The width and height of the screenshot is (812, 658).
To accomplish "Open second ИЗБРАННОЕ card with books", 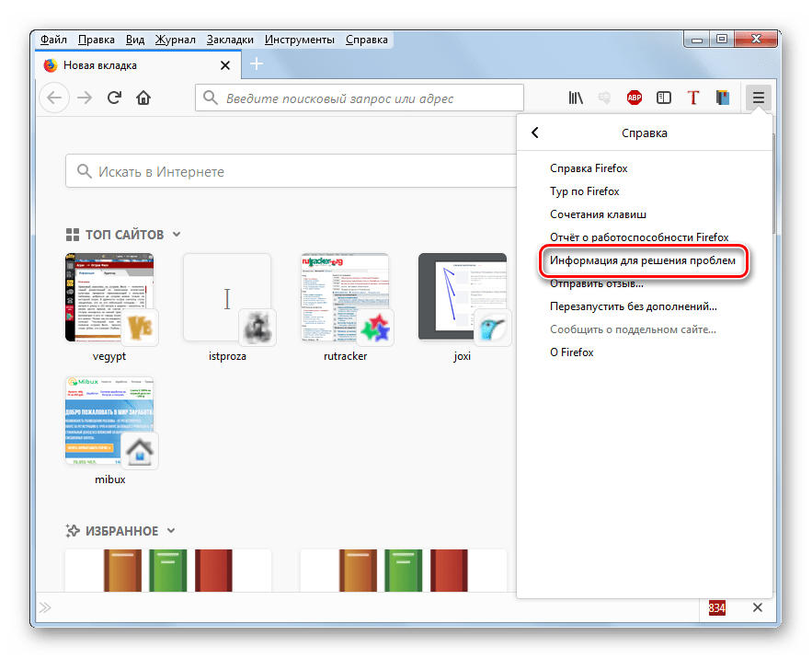I will click(404, 570).
